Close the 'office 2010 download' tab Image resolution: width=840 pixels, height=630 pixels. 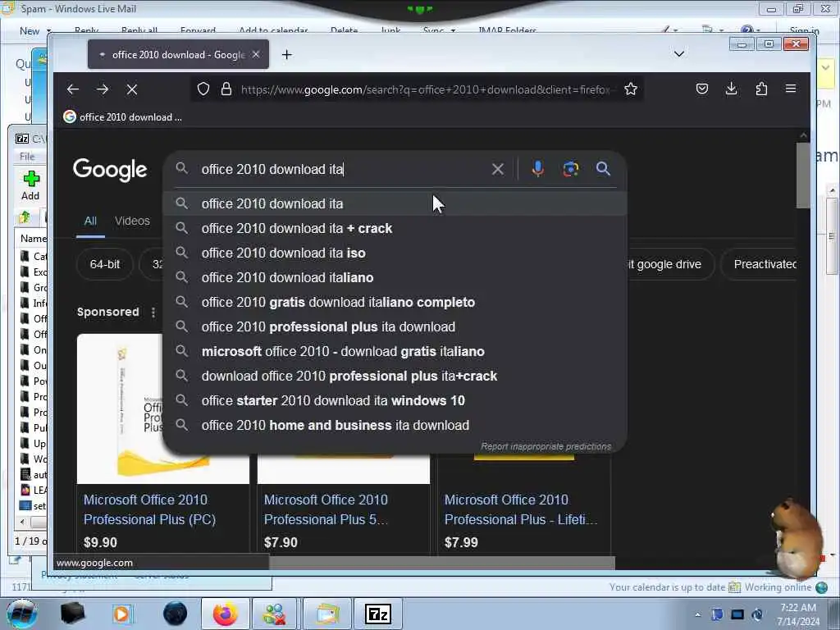point(256,55)
